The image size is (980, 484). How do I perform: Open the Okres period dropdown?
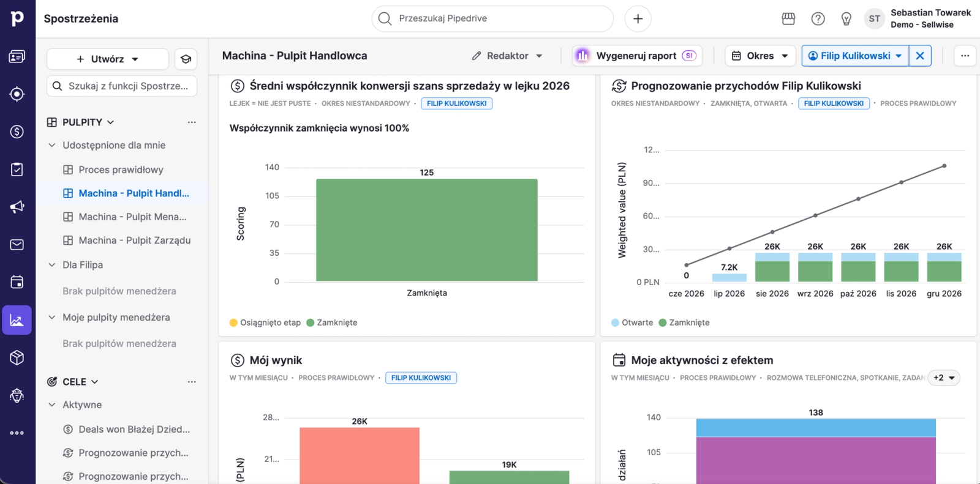pyautogui.click(x=760, y=56)
